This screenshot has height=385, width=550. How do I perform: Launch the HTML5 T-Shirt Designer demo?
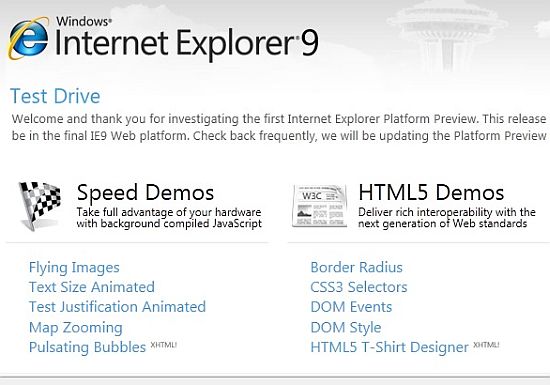pyautogui.click(x=389, y=347)
